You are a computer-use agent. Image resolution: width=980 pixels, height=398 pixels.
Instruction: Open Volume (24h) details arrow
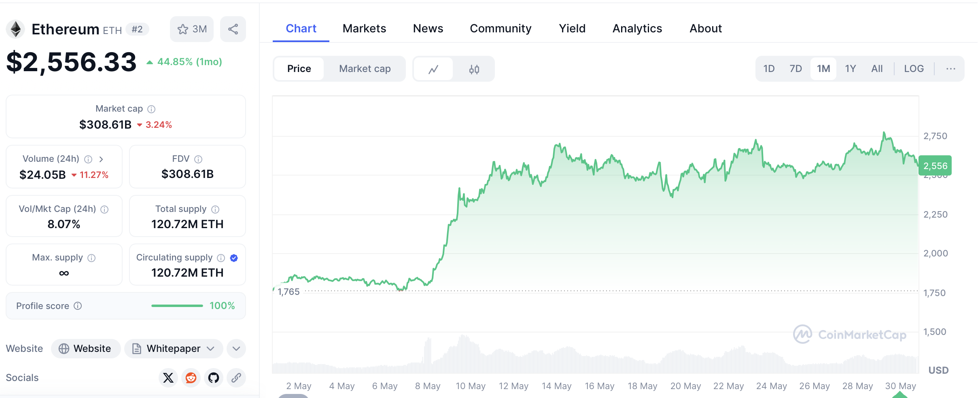[101, 159]
